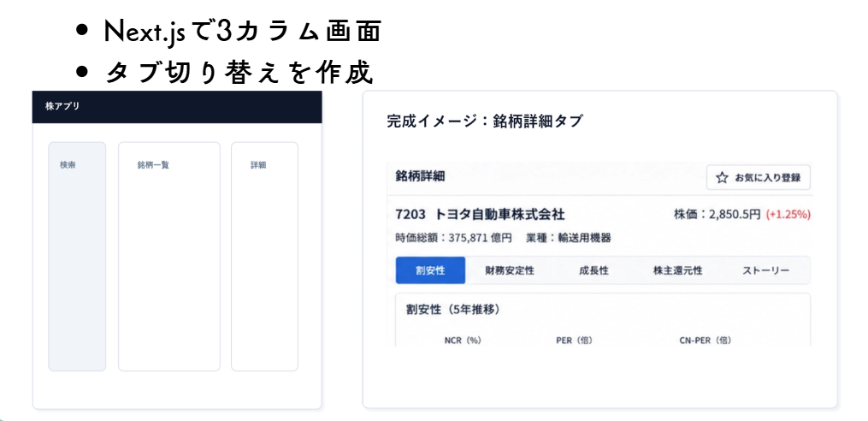Click the CN-PER (倍) chart label
Image resolution: width=868 pixels, height=421 pixels.
(x=706, y=340)
